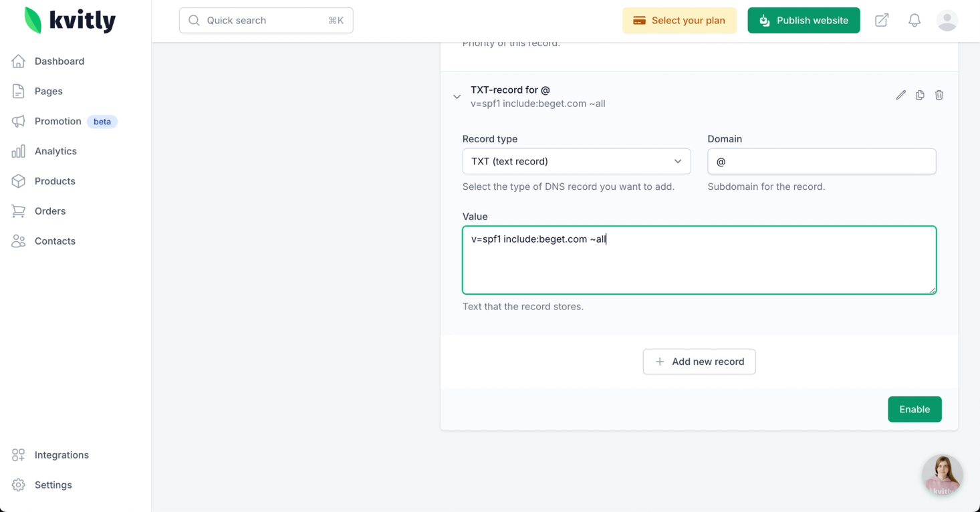Click the Enable button
Screen dimensions: 980x512
point(914,409)
